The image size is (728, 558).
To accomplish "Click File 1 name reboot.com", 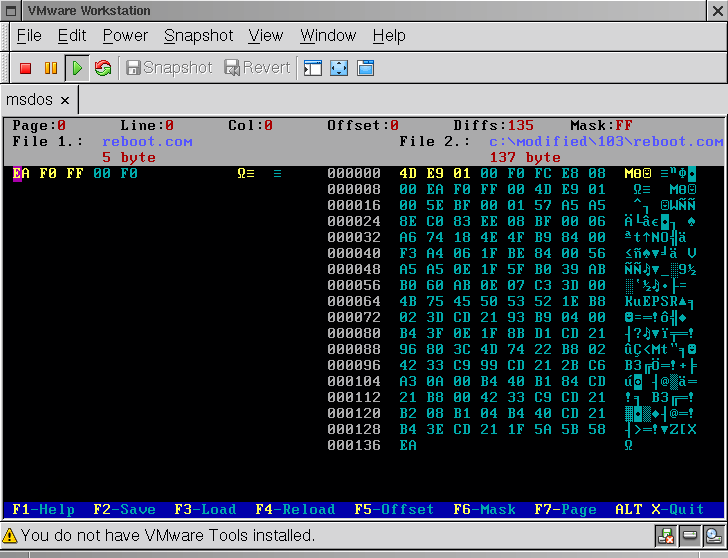I will click(x=147, y=142).
